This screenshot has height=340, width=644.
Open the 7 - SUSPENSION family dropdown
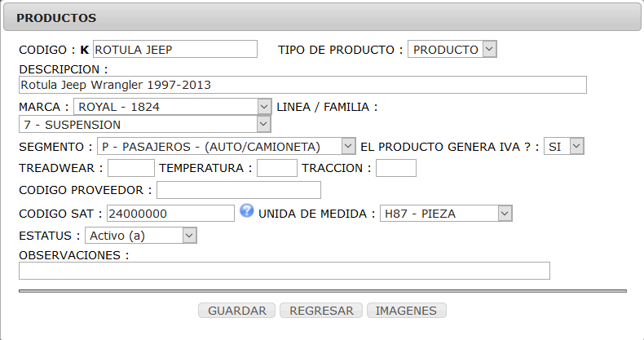point(145,125)
